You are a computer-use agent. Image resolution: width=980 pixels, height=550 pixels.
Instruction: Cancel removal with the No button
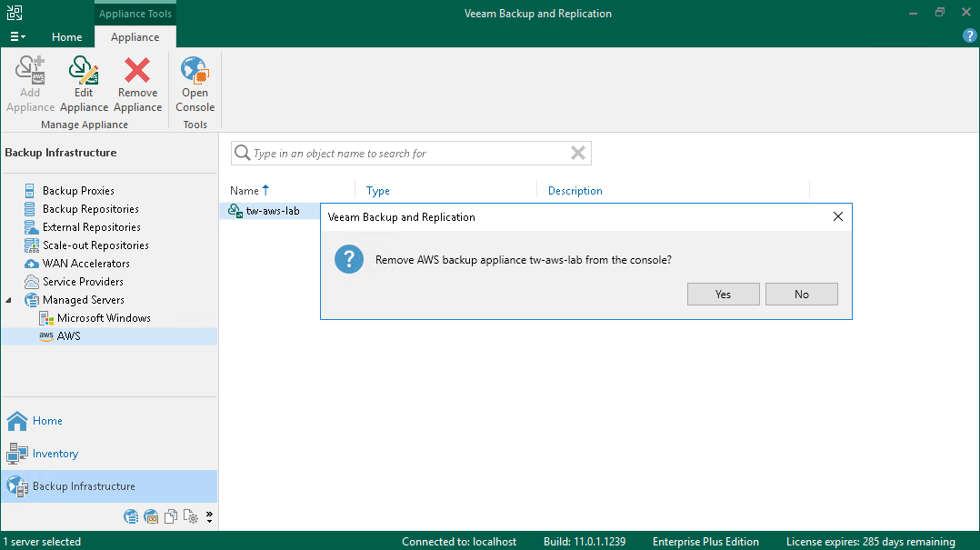click(801, 294)
